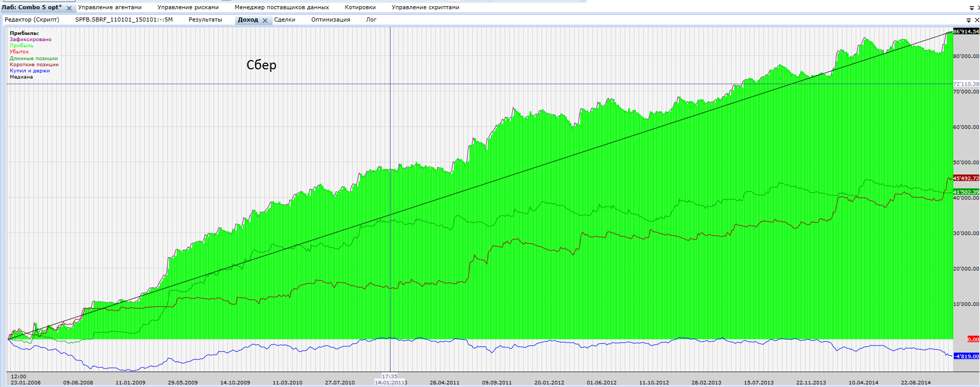Open the Сделки tab
Viewport: 980px width, 387px height.
(284, 20)
